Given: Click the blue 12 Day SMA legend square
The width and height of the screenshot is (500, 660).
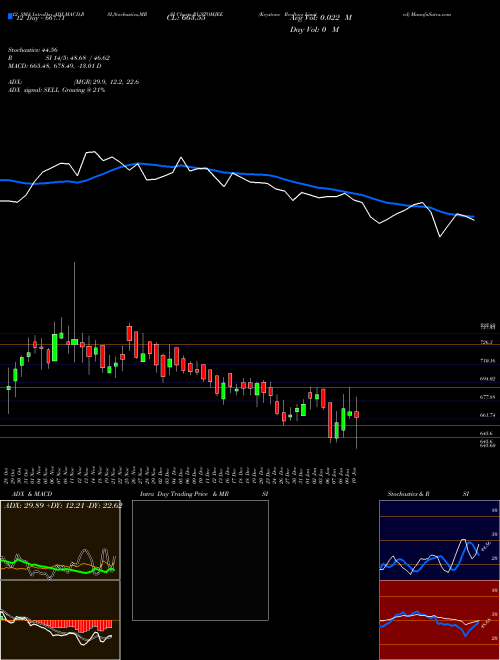Looking at the screenshot, I should pyautogui.click(x=10, y=16).
